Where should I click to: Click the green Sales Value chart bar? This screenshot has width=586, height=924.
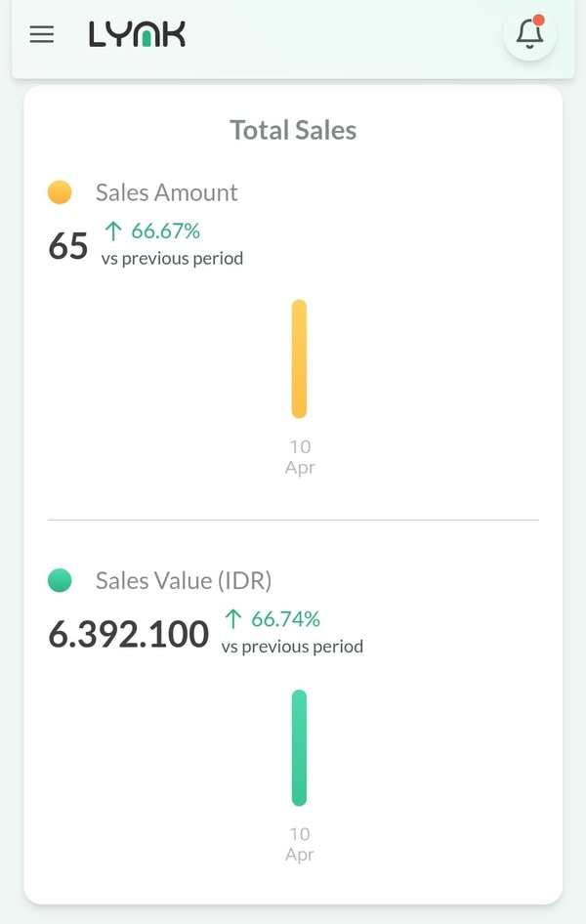pyautogui.click(x=299, y=747)
